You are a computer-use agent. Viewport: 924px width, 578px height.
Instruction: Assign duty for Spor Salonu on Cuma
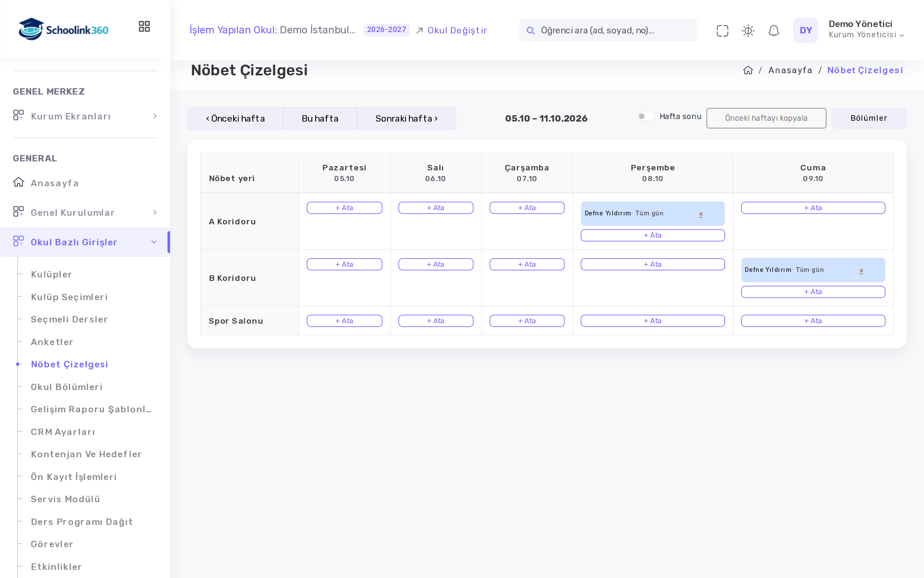click(813, 321)
